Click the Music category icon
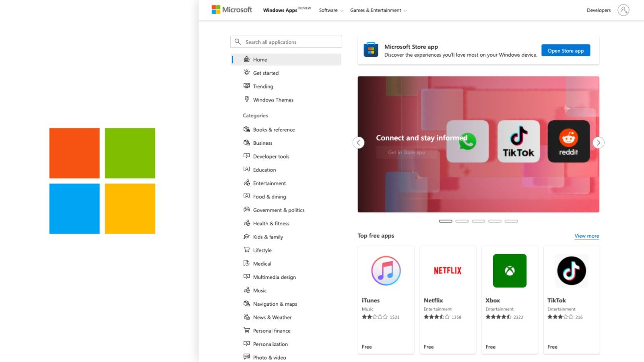Screen dimensions: 644x362 [246, 290]
